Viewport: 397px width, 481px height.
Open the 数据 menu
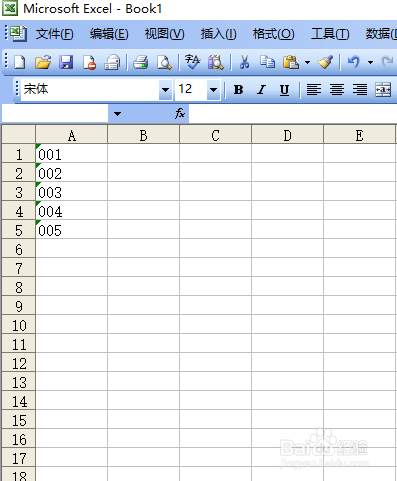381,34
